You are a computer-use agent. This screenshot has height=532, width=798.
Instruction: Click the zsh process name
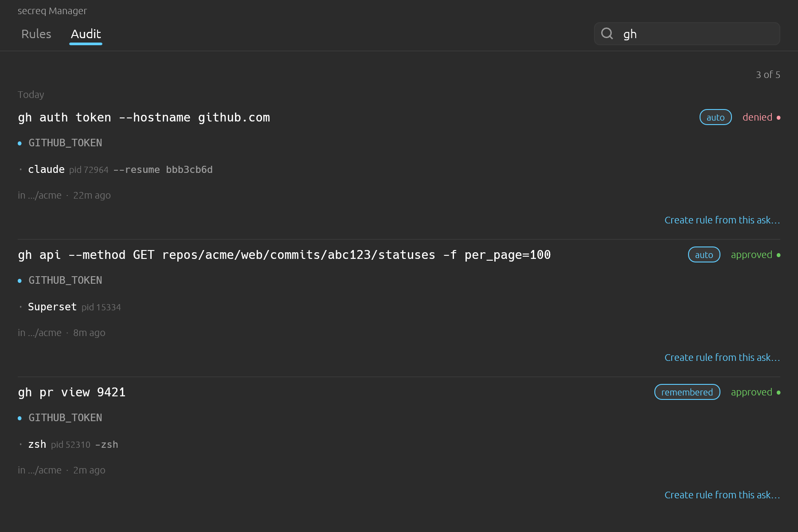(37, 445)
